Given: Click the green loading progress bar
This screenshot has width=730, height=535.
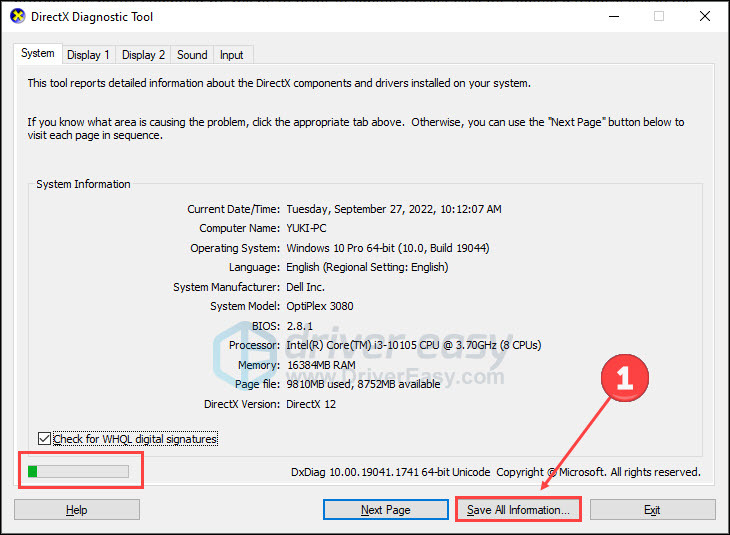Looking at the screenshot, I should [78, 472].
